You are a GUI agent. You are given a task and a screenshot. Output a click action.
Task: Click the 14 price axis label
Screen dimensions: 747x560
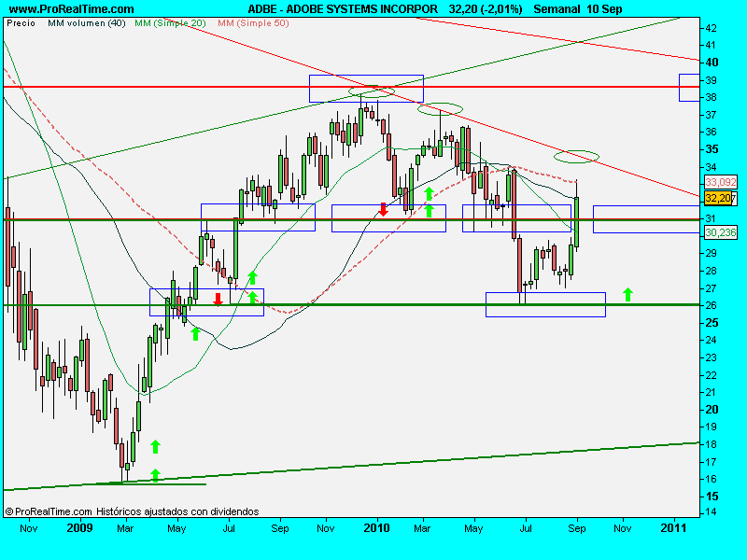(x=711, y=512)
